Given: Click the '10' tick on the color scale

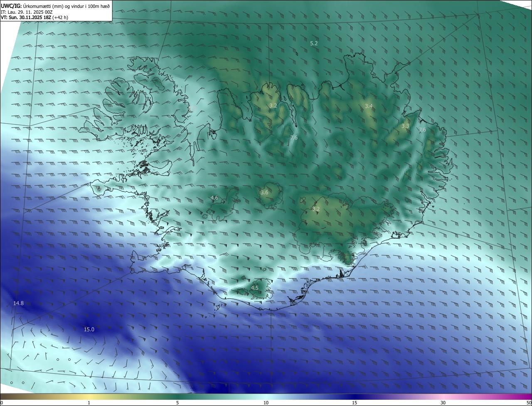Looking at the screenshot, I should click(266, 403).
